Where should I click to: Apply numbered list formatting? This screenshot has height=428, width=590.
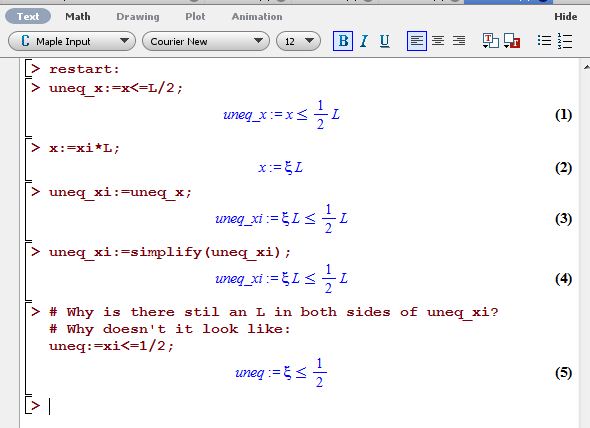point(565,41)
